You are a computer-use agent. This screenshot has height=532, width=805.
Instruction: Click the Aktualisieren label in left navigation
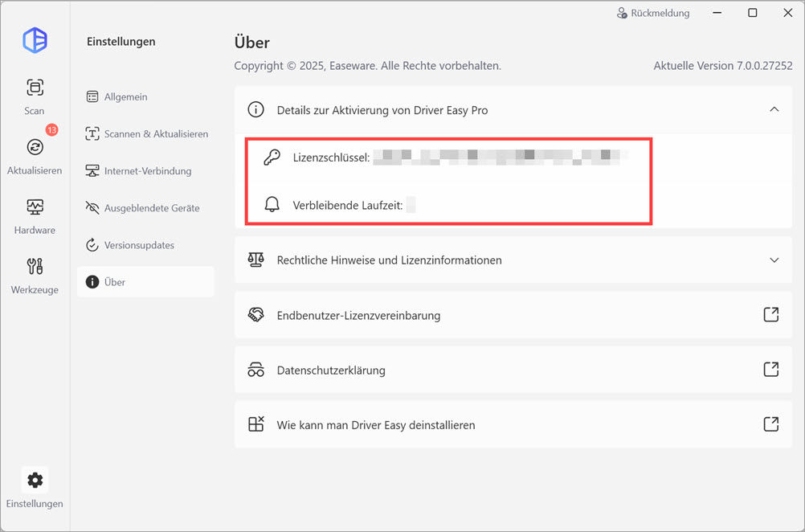[35, 170]
